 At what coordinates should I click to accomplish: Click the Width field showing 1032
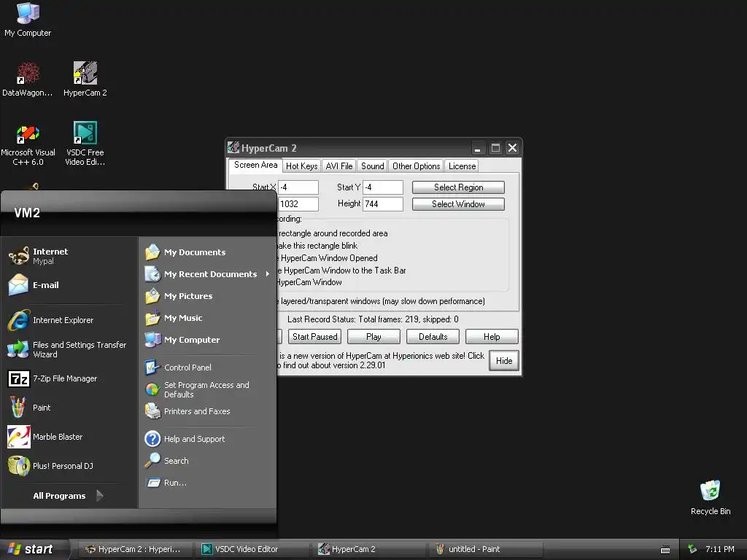(x=298, y=204)
